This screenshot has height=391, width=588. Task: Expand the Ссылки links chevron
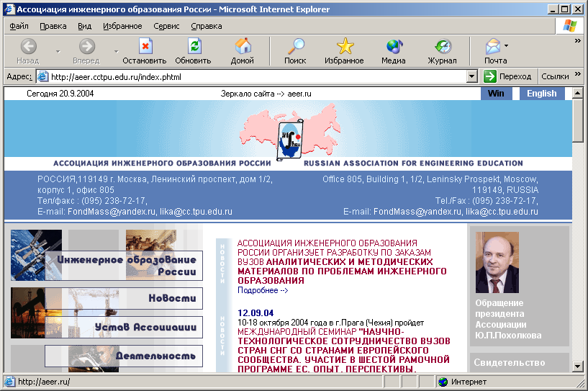coord(578,74)
